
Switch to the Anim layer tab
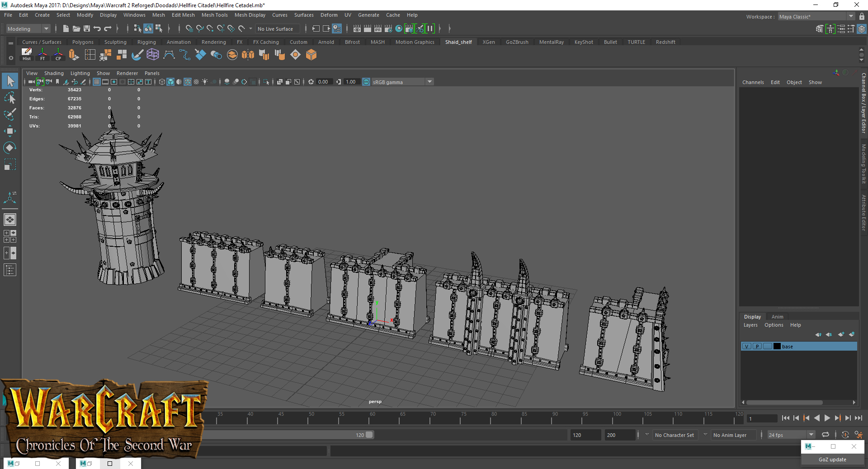(777, 317)
